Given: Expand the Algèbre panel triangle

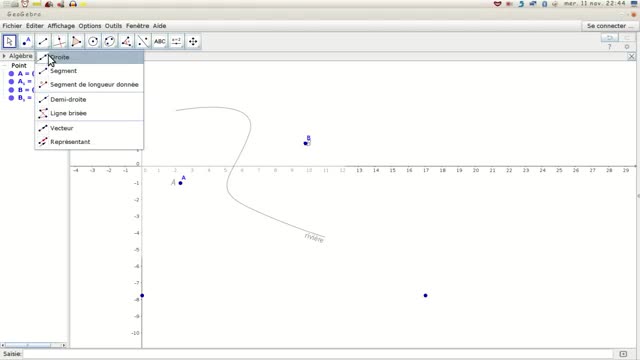Looking at the screenshot, I should tap(4, 56).
